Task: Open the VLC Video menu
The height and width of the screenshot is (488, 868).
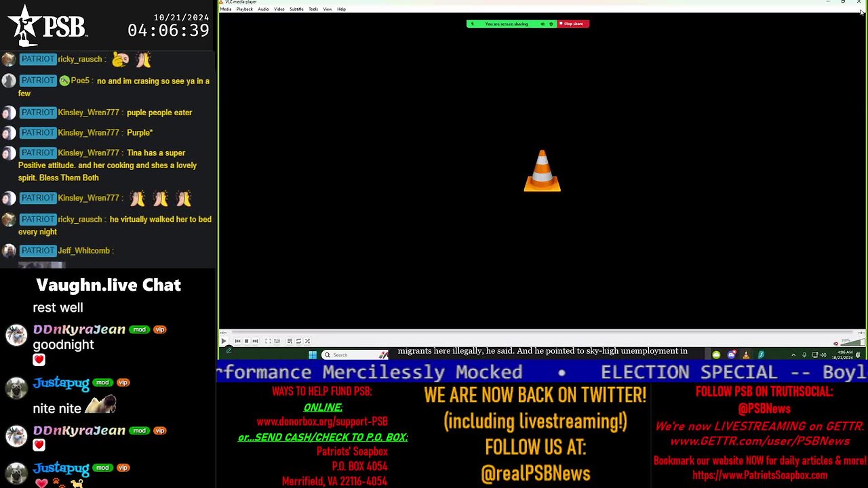Action: pyautogui.click(x=279, y=9)
